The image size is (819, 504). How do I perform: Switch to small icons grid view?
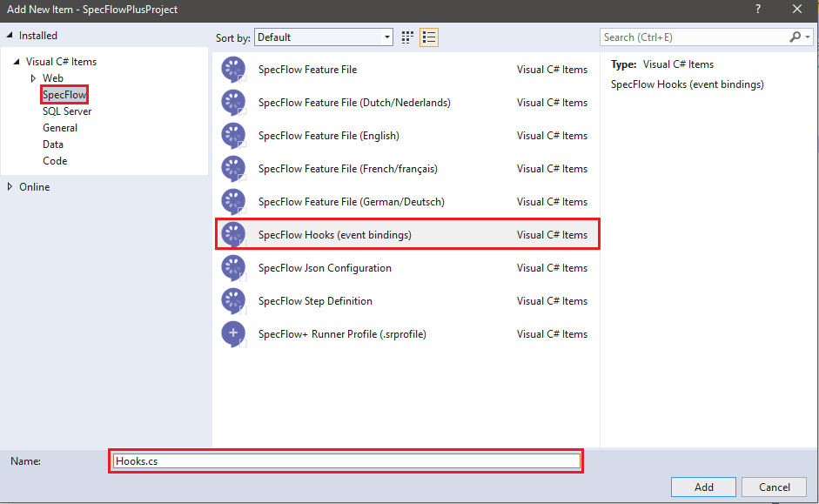[x=407, y=37]
